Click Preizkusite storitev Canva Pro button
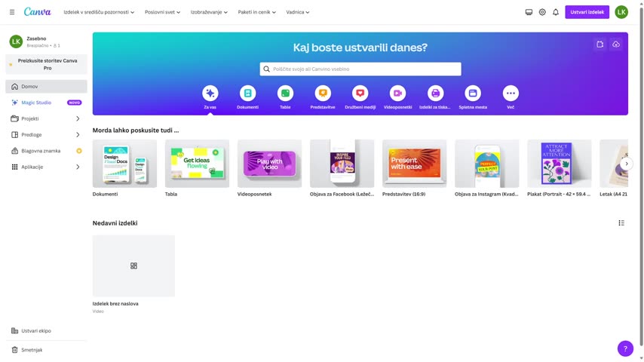 (x=47, y=64)
